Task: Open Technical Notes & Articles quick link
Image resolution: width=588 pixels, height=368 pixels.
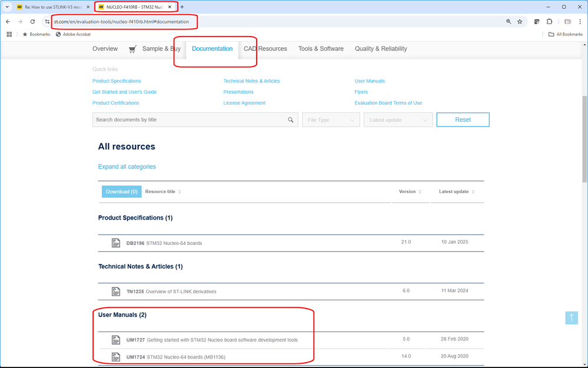Action: tap(252, 81)
